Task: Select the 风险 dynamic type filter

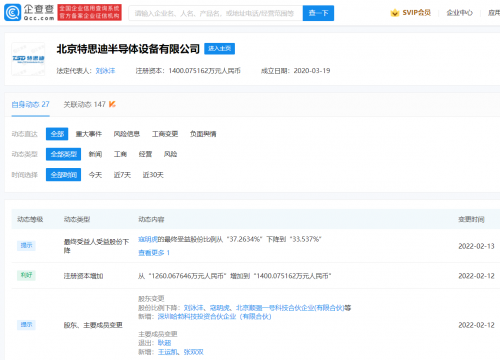Action: tap(170, 154)
